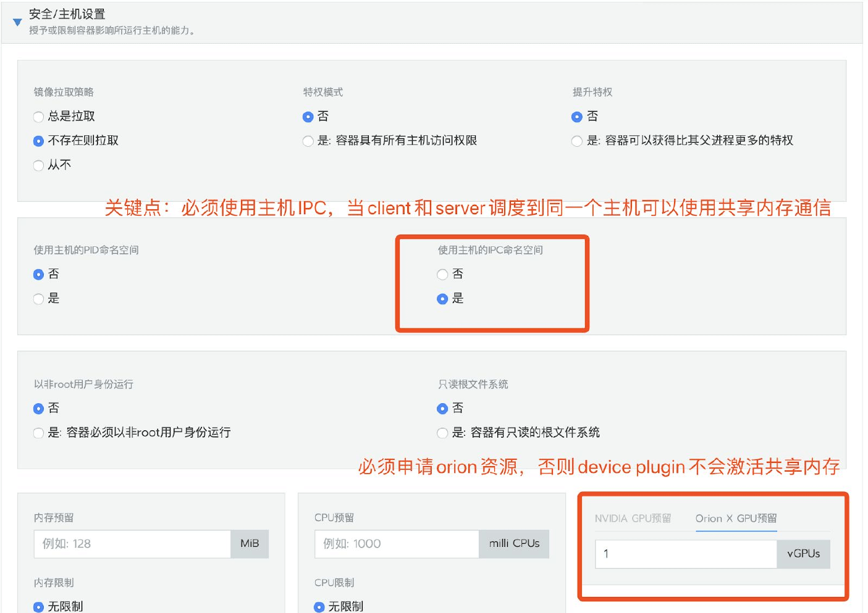Set 提升特权 to 否
The image size is (868, 613).
[577, 117]
